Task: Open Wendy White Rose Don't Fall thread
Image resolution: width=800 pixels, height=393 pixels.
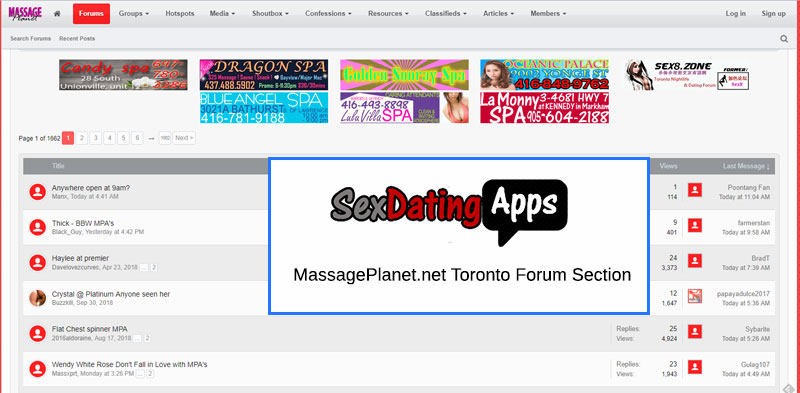Action: point(130,364)
